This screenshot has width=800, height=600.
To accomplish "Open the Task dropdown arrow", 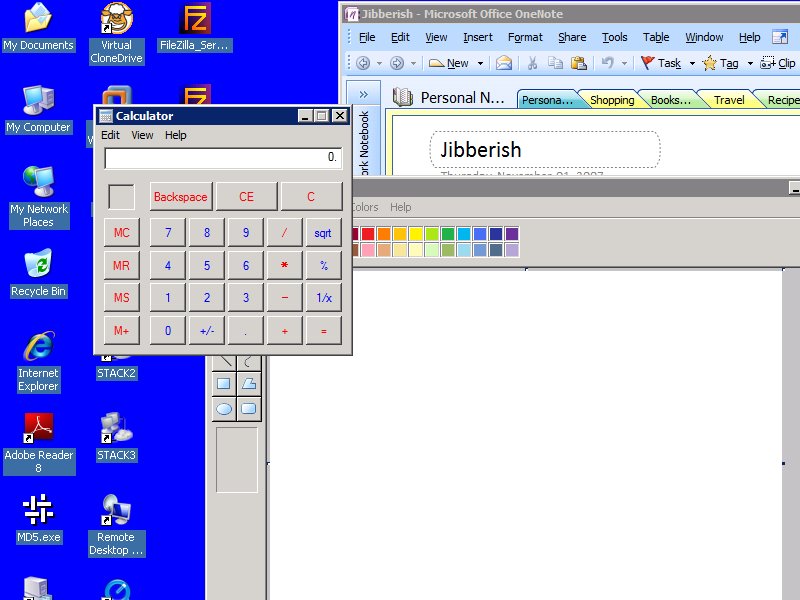I will point(692,63).
